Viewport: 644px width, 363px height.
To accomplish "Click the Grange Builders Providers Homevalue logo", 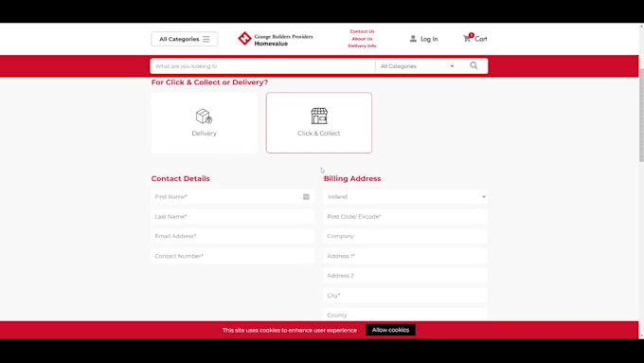I will click(x=276, y=39).
